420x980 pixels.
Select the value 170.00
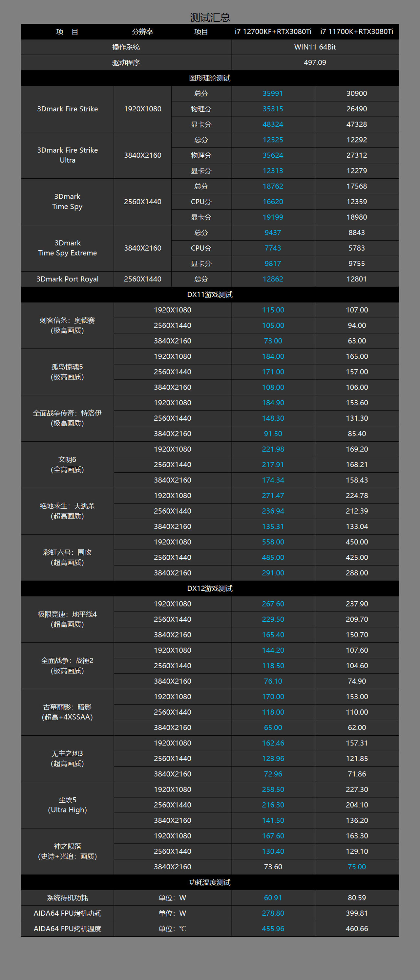pos(273,697)
